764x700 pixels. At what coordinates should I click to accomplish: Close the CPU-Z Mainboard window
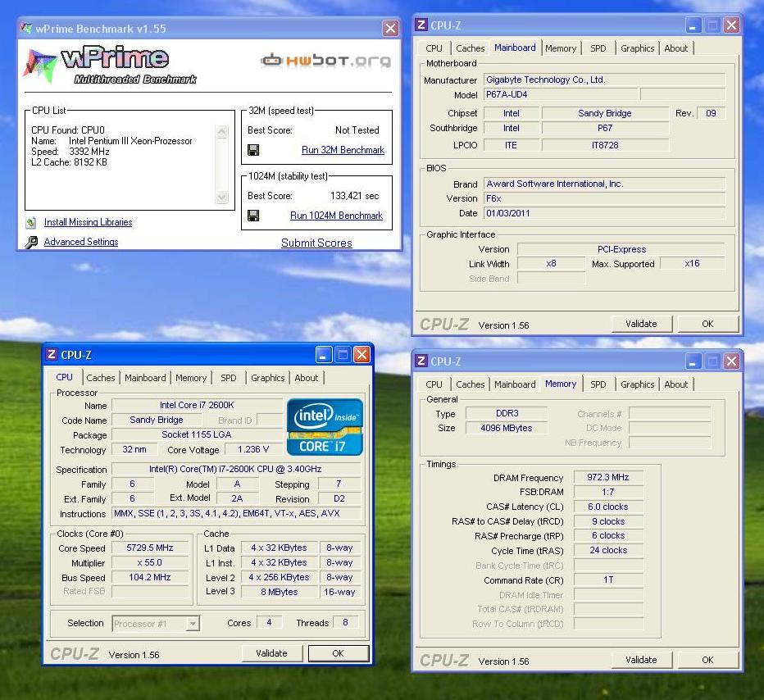click(x=731, y=25)
